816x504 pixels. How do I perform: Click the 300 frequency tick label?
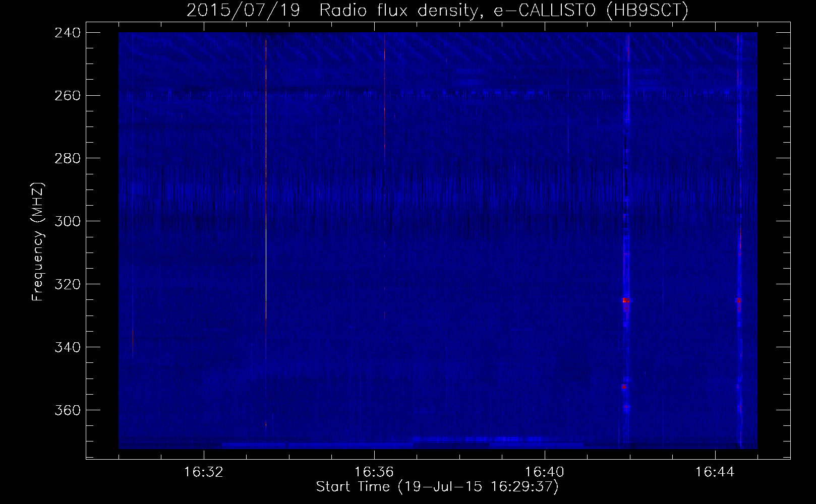[x=67, y=221]
